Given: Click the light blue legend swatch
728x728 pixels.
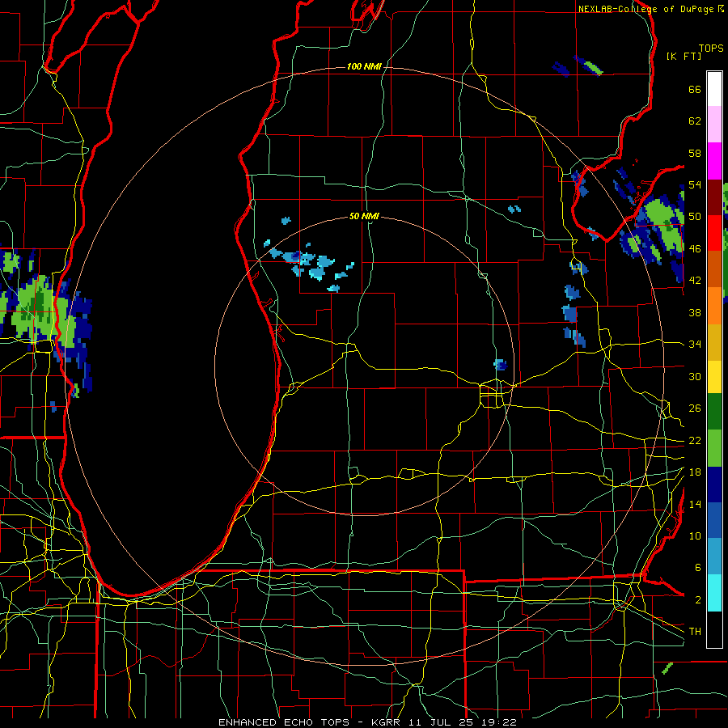Looking at the screenshot, I should [714, 557].
